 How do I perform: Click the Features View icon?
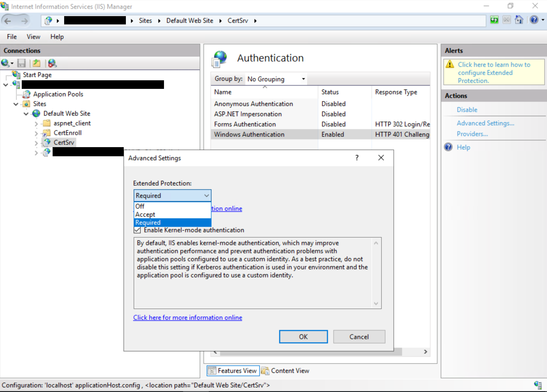coord(212,371)
